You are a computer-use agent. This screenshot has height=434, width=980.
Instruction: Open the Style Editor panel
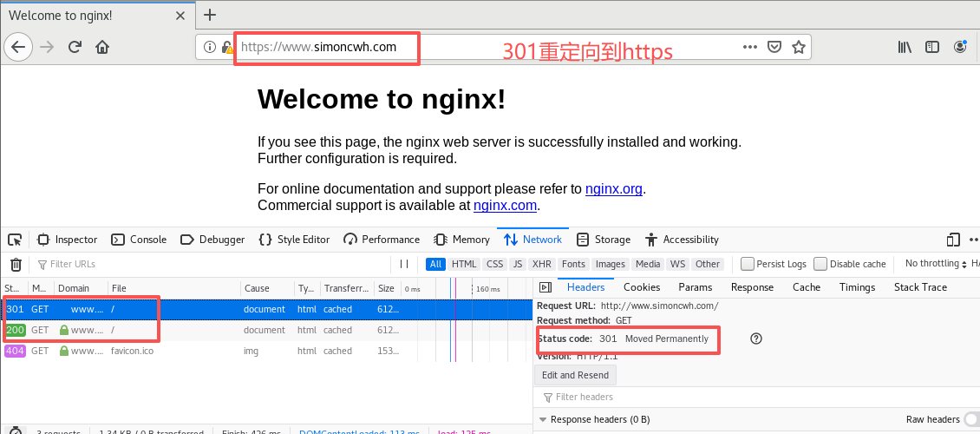294,240
